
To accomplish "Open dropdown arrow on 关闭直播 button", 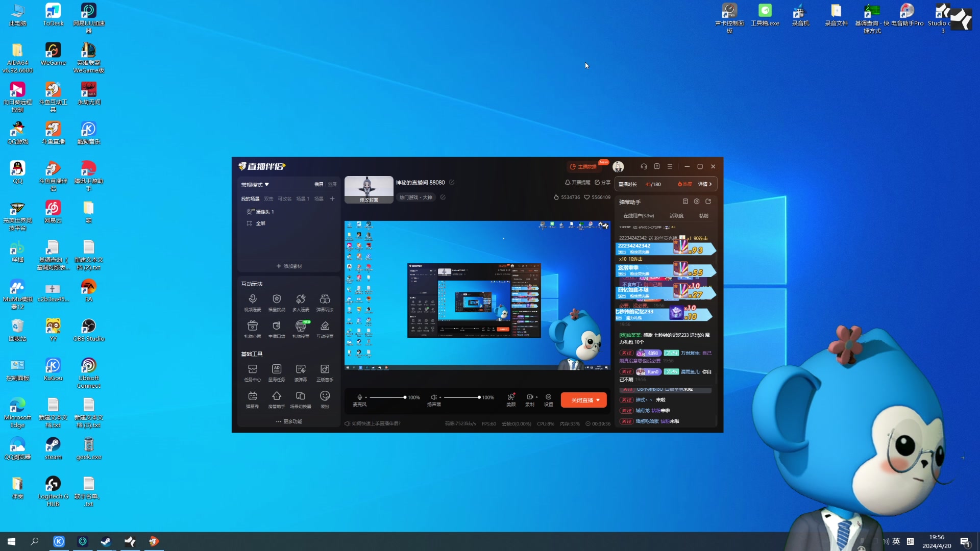I will [x=598, y=400].
